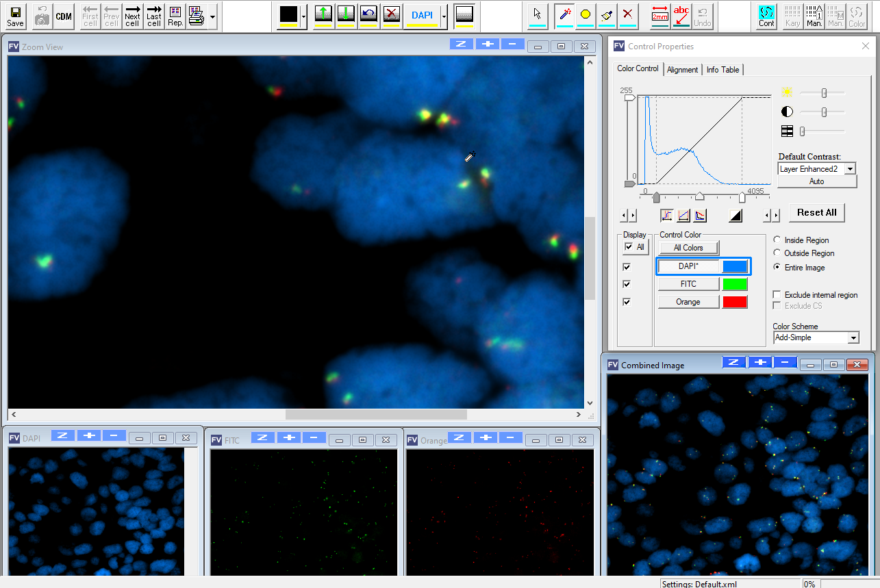880x588 pixels.
Task: Select the Color Control tab
Action: [x=638, y=68]
